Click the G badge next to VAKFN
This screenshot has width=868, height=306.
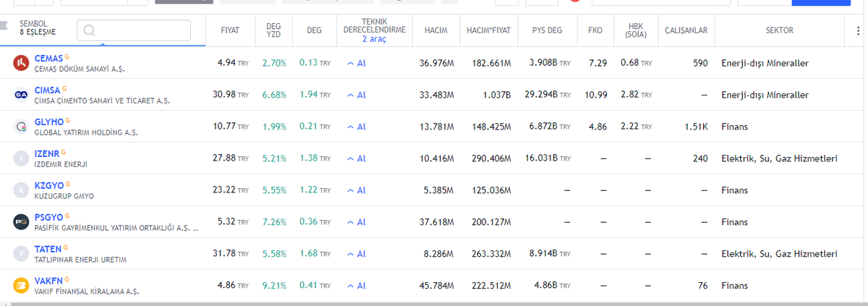pos(67,279)
